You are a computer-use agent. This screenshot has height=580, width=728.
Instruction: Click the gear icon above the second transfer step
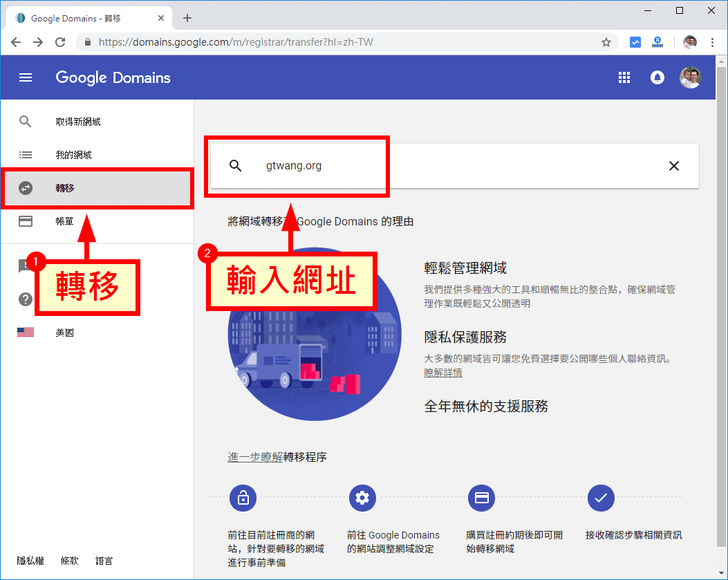(362, 498)
